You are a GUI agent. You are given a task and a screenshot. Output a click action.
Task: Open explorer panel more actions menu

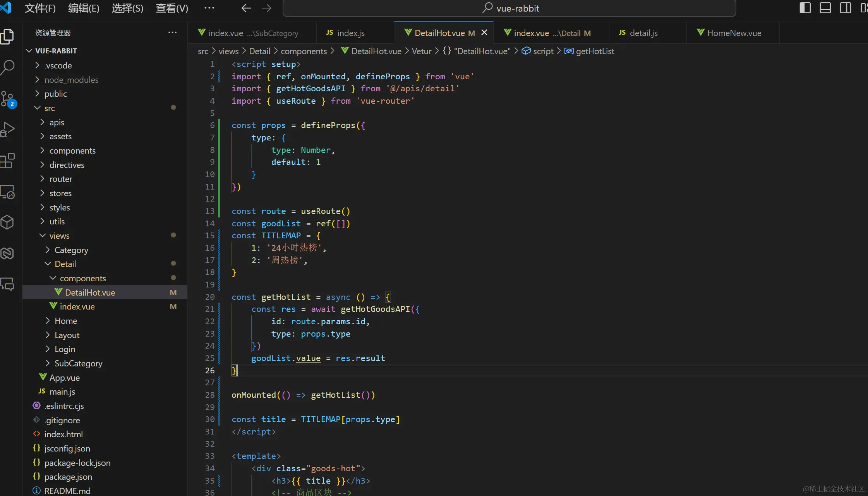pyautogui.click(x=172, y=32)
